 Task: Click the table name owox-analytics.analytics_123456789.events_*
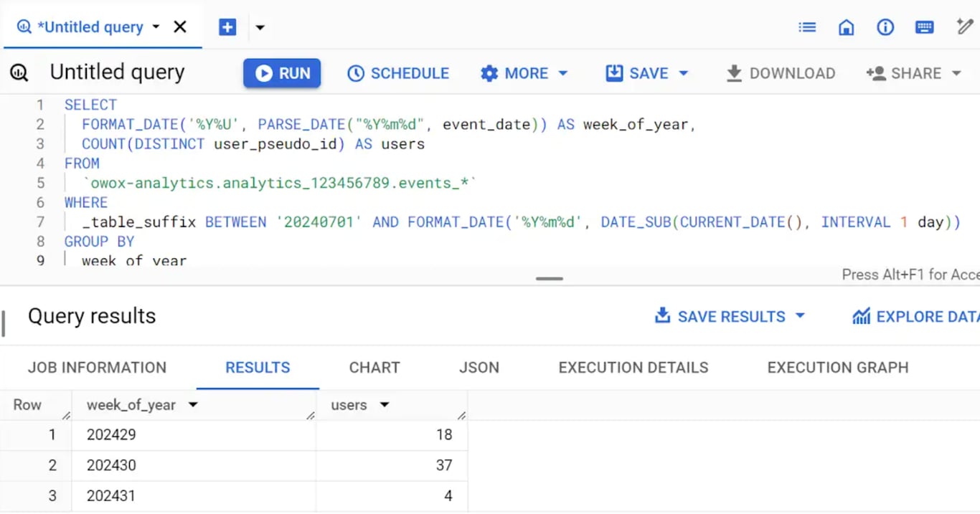[279, 184]
